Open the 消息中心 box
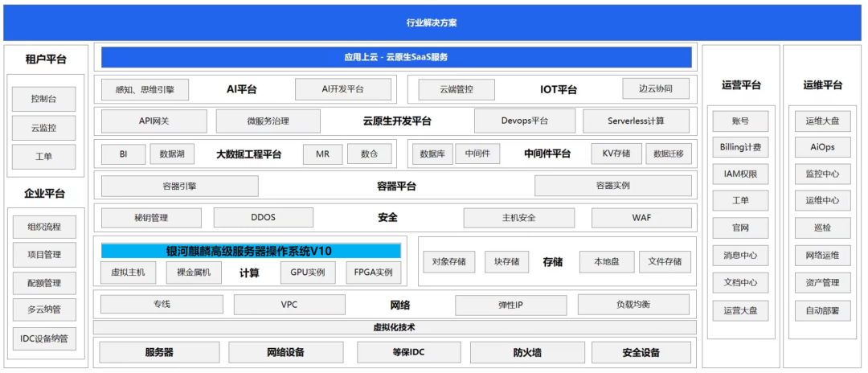Image resolution: width=868 pixels, height=373 pixels. coord(740,256)
